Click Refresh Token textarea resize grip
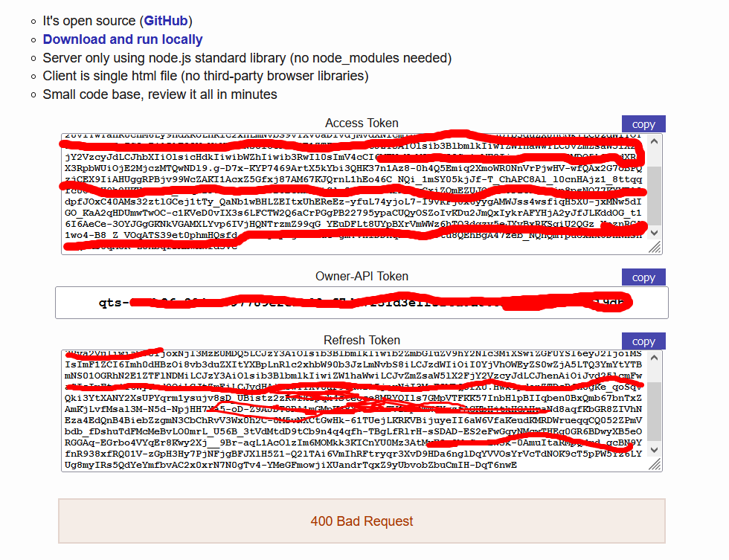 655,464
